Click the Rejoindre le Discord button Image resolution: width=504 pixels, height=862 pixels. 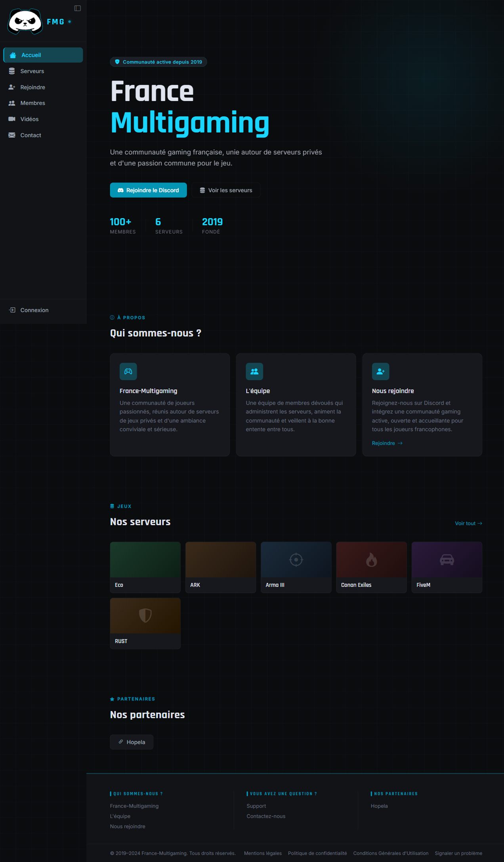click(148, 190)
